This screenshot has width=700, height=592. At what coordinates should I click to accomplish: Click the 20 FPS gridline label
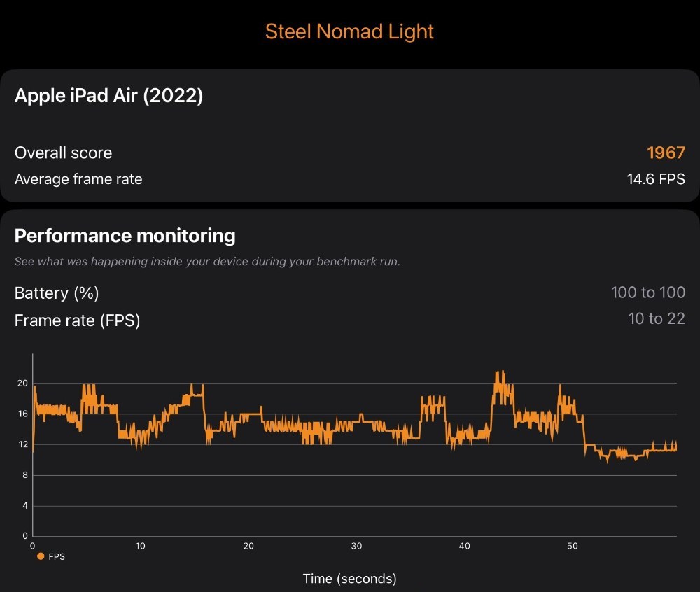coord(22,383)
